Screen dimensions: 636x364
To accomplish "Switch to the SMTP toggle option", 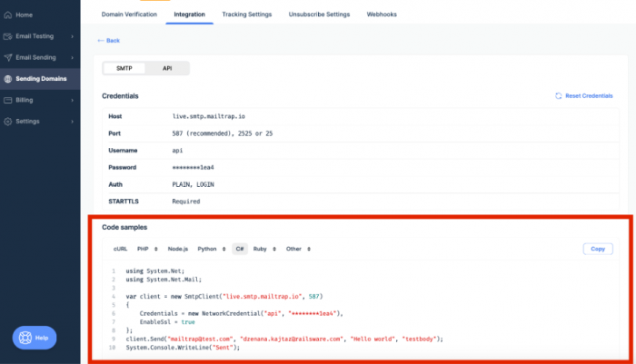I will [x=124, y=68].
